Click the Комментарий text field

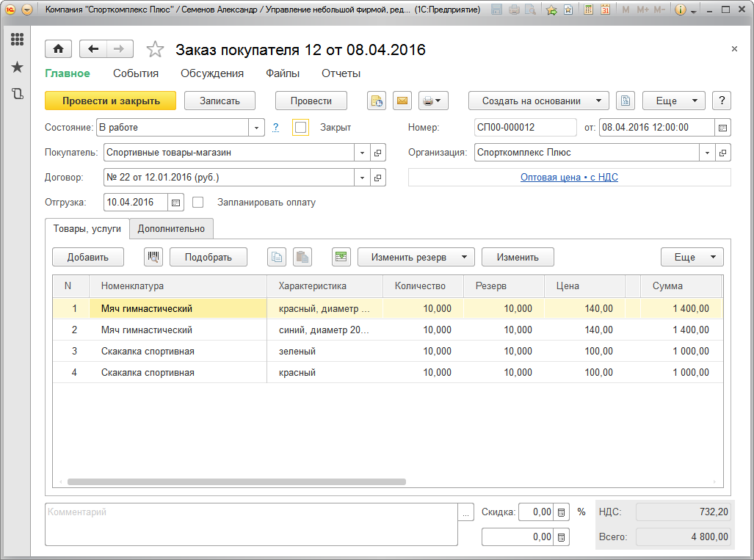[x=251, y=524]
